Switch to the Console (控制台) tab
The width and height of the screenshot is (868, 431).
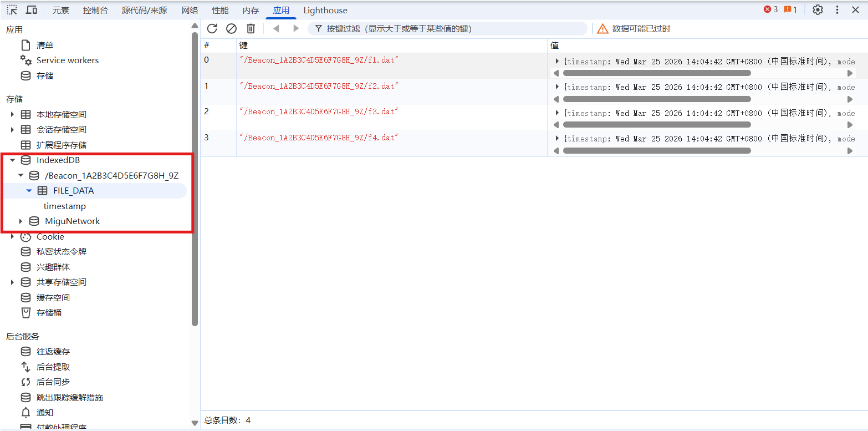click(x=95, y=10)
